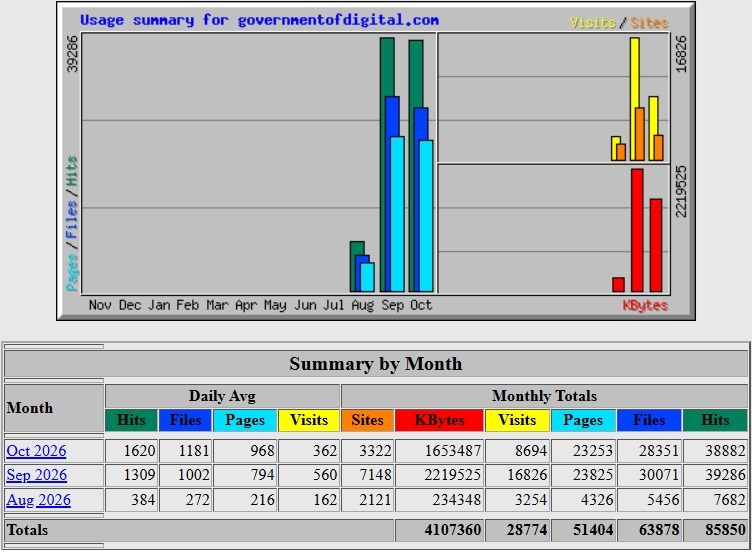Click the 'Totals' row label
The height and width of the screenshot is (553, 752).
[27, 530]
